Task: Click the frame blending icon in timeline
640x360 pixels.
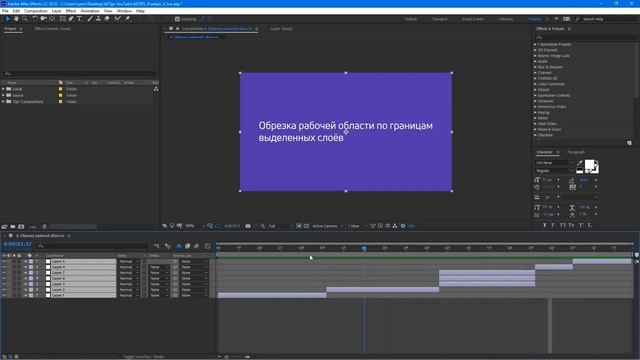Action: [188, 246]
